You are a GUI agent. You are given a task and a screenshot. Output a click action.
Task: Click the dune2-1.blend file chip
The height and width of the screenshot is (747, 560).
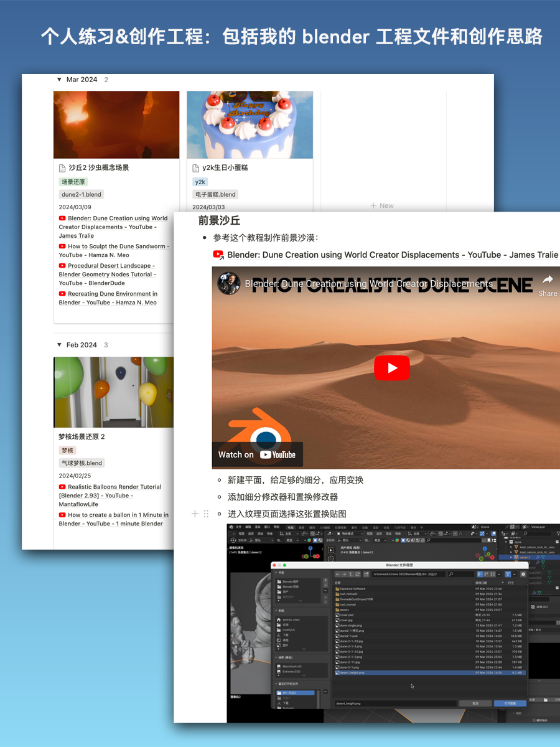81,194
